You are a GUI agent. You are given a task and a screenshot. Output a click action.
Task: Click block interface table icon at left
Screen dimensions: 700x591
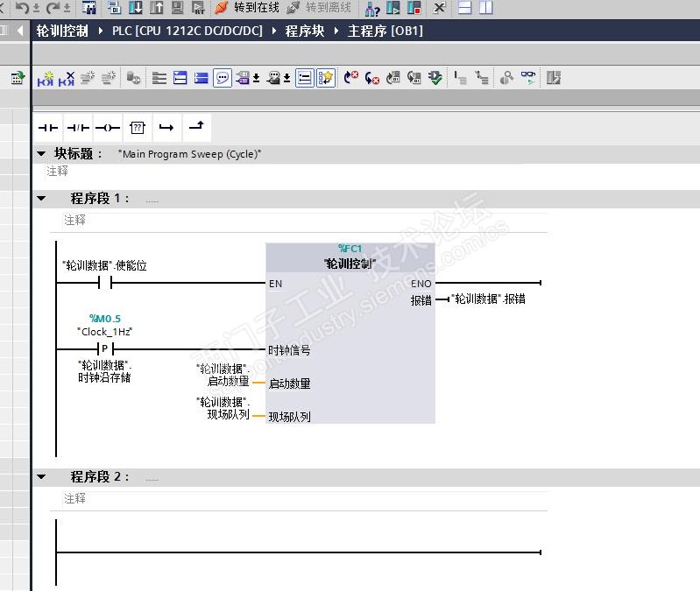(x=18, y=78)
